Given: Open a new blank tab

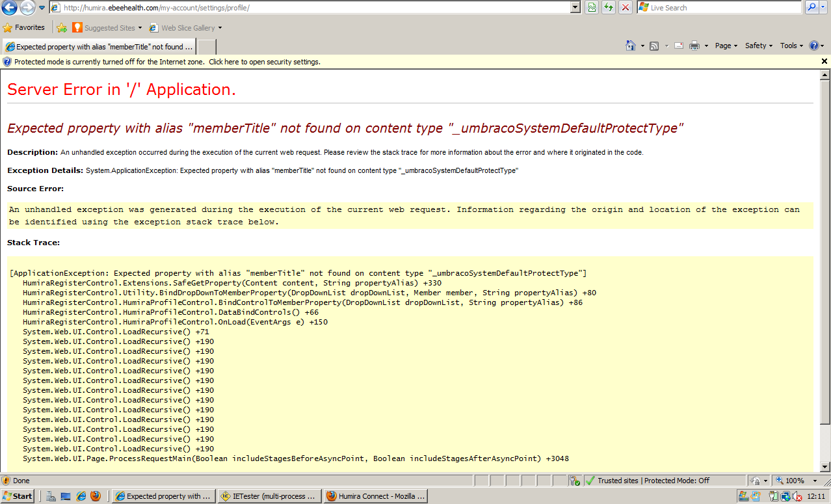Looking at the screenshot, I should pyautogui.click(x=207, y=47).
